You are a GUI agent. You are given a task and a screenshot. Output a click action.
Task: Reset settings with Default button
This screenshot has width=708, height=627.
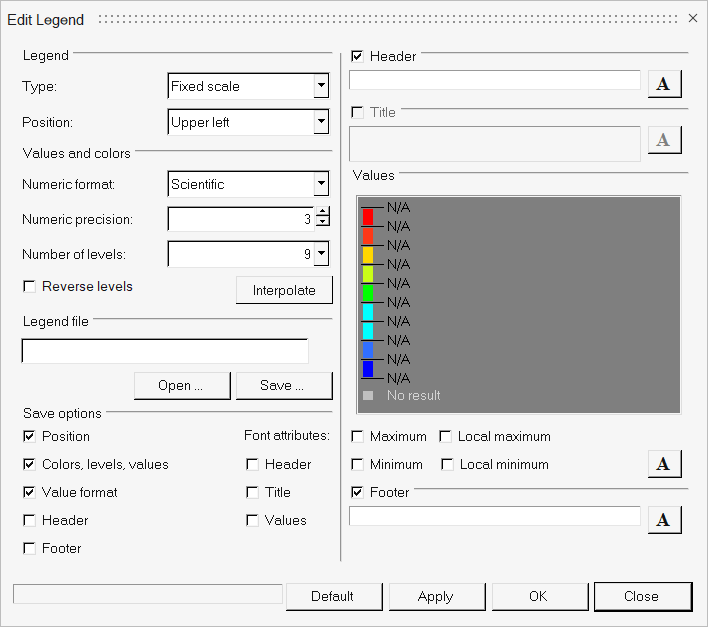click(332, 596)
